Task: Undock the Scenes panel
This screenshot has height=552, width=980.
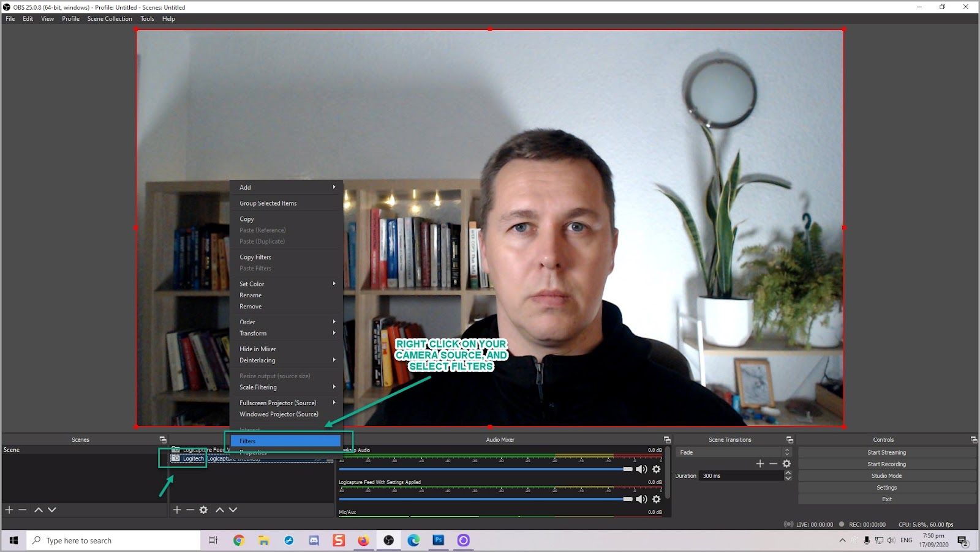Action: [163, 440]
